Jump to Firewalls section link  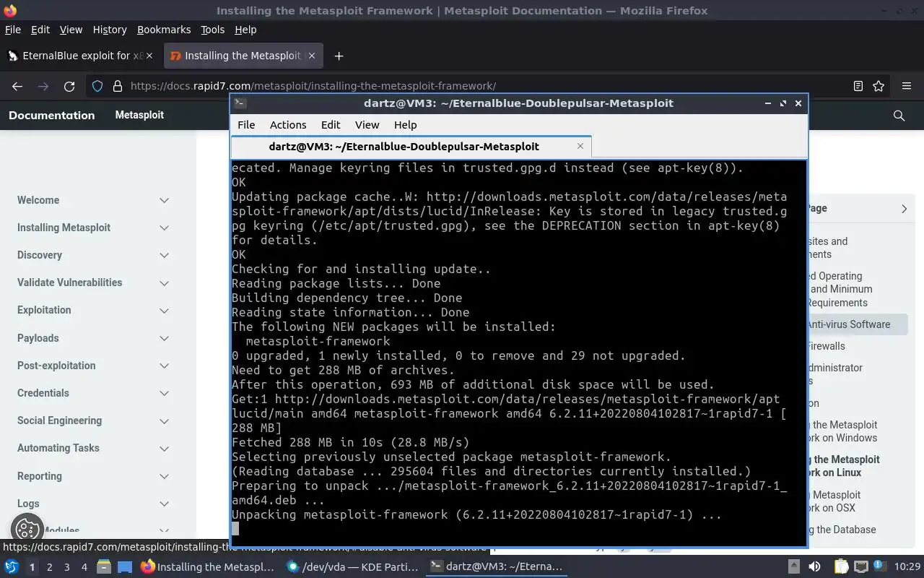tap(826, 346)
